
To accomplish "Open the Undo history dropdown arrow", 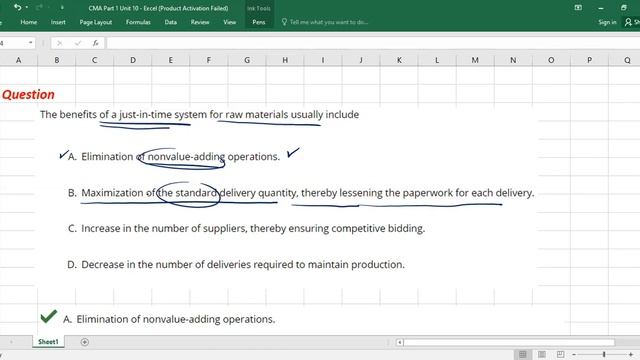I will (27, 7).
